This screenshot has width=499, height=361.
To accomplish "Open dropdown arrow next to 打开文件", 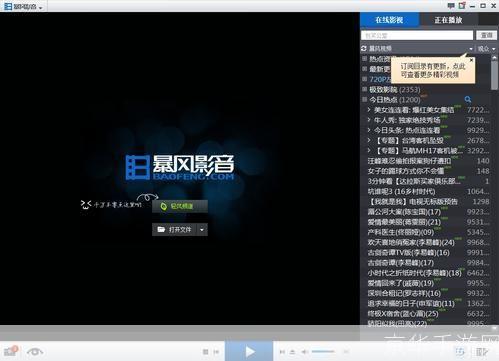I will 202,230.
